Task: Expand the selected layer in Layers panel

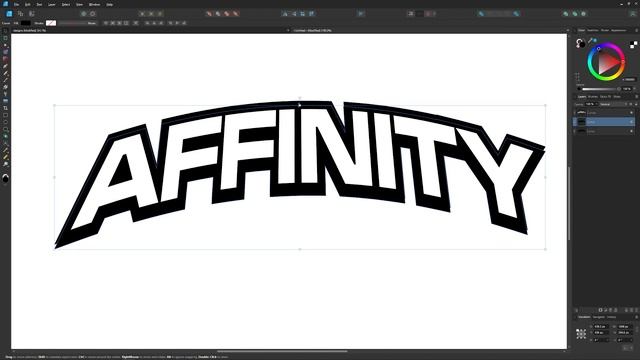Action: point(575,122)
